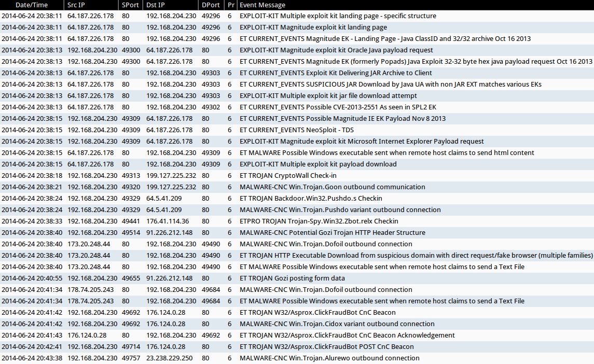Sort by the DPort column header

pos(211,5)
